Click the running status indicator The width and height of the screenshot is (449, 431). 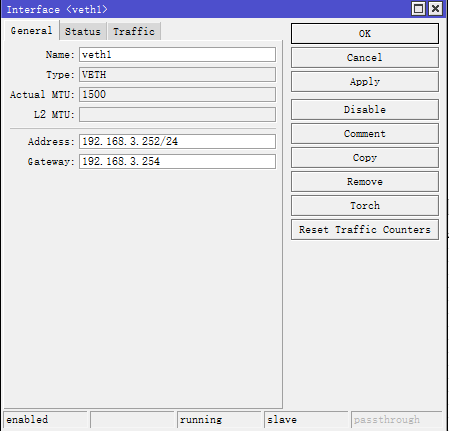click(219, 419)
